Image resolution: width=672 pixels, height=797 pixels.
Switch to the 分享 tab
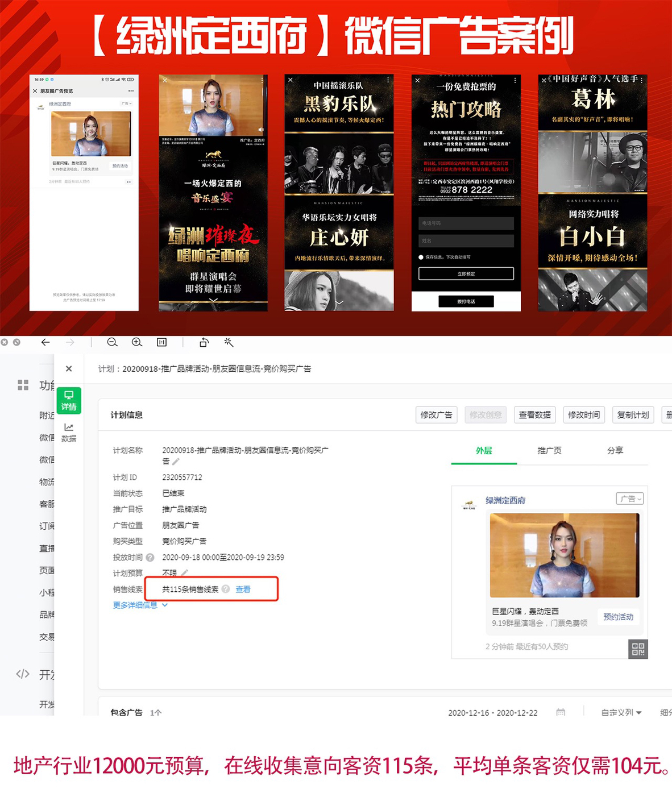[x=615, y=450]
